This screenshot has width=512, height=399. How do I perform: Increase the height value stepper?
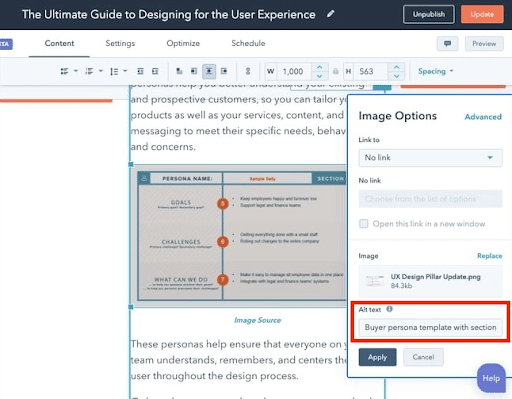[x=396, y=67]
